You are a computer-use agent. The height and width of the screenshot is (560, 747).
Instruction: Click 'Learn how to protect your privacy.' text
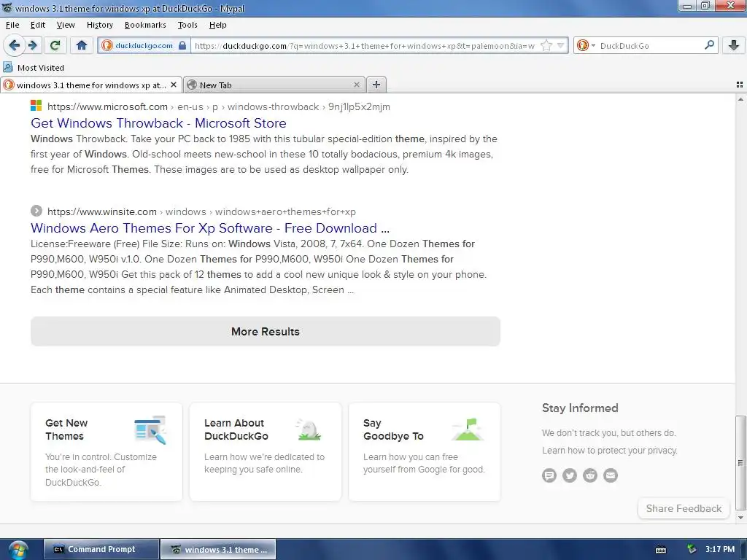pos(609,451)
